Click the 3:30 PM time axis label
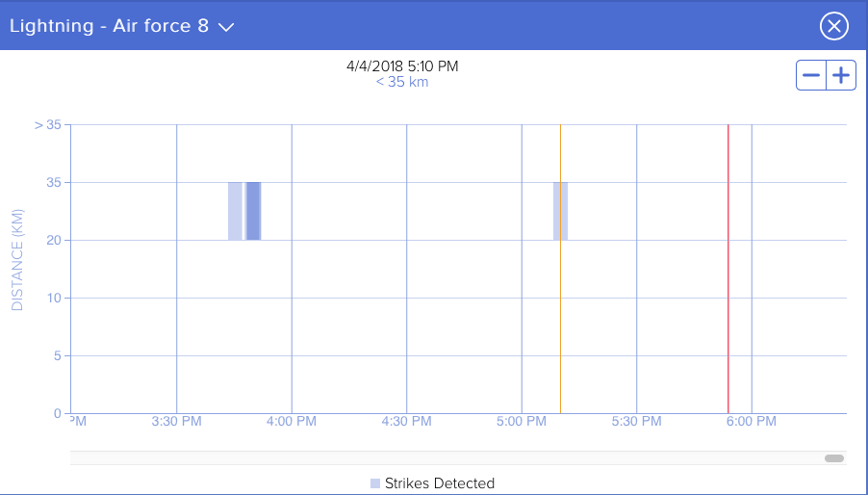 (x=176, y=422)
